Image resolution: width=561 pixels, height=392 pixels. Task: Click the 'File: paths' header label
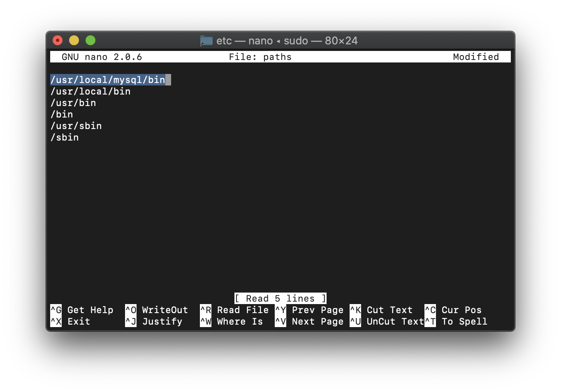[260, 57]
